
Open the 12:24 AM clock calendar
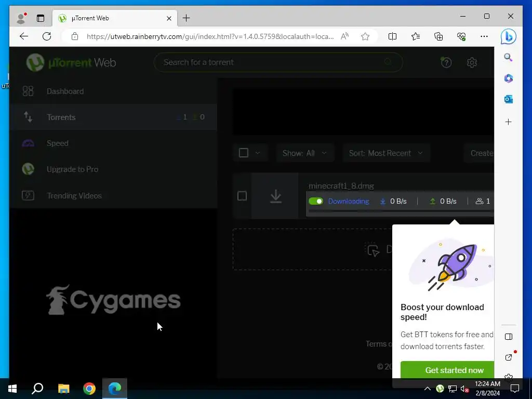[x=487, y=389]
